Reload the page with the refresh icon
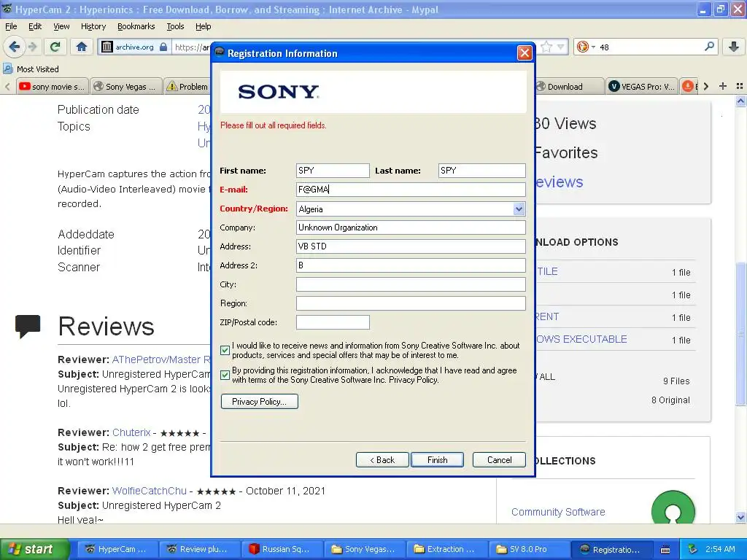The width and height of the screenshot is (747, 560). pyautogui.click(x=55, y=47)
